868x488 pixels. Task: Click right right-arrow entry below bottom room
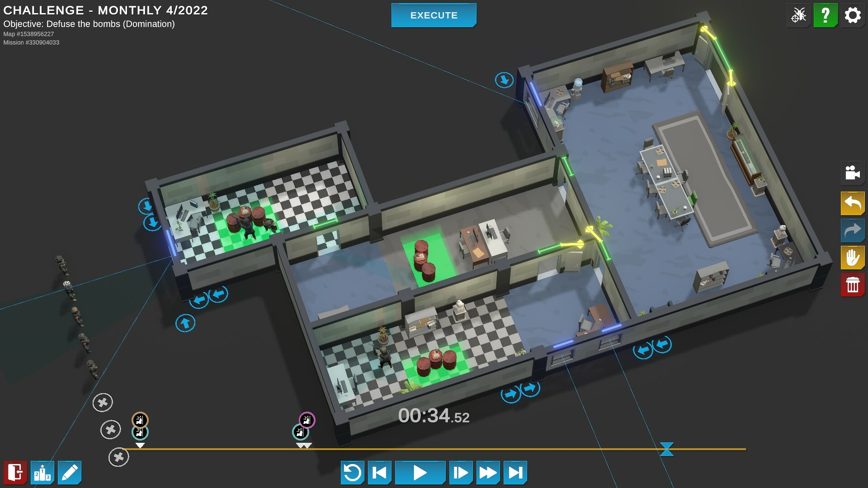tap(530, 388)
